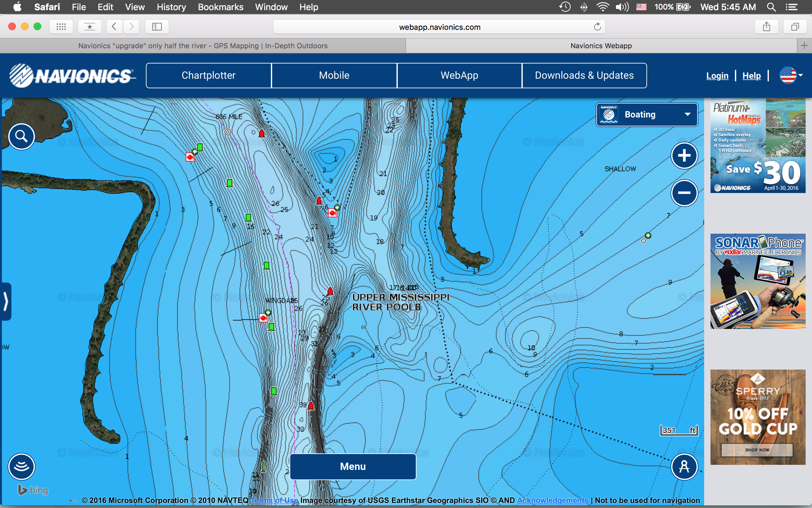Select the red fish marker near WINGDAM label

click(x=264, y=317)
